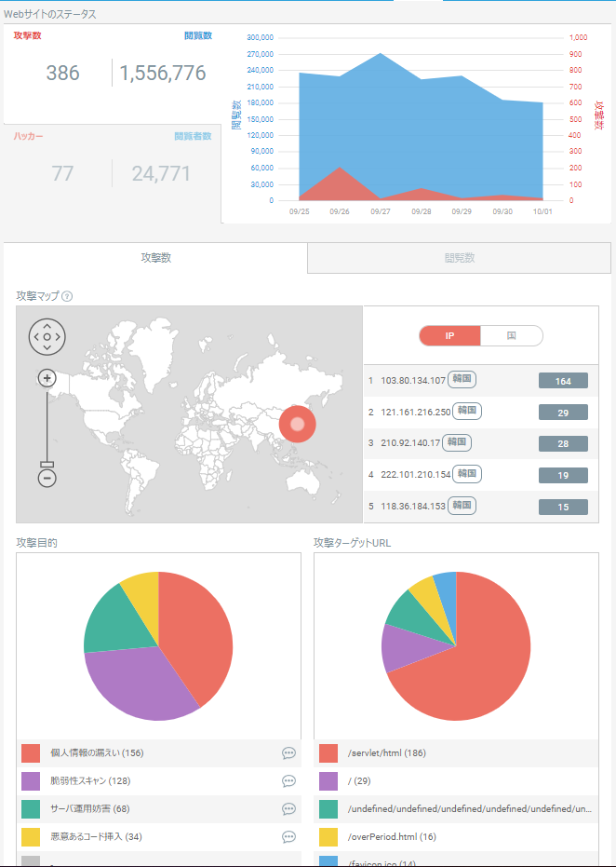Click the help icon beside 攻撃マップ
Viewport: 616px width, 867px height.
tap(67, 296)
